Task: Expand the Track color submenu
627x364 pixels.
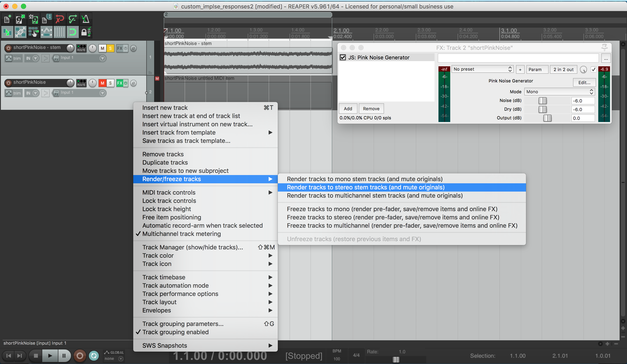Action: (205, 255)
